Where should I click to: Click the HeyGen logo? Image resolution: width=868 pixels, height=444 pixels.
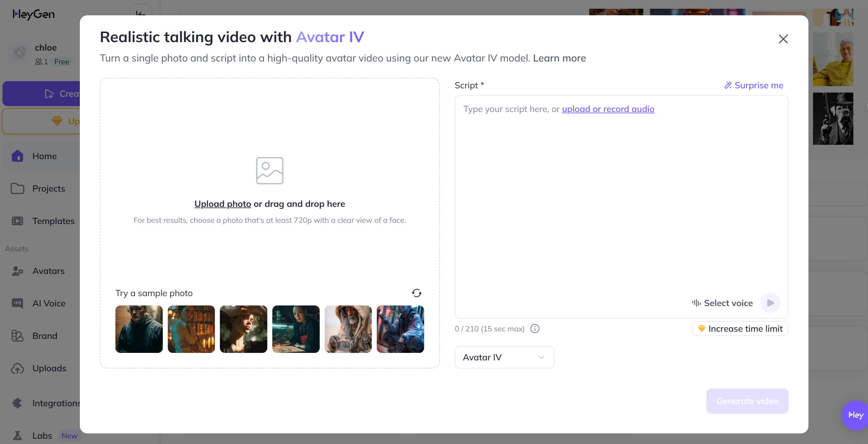click(34, 14)
